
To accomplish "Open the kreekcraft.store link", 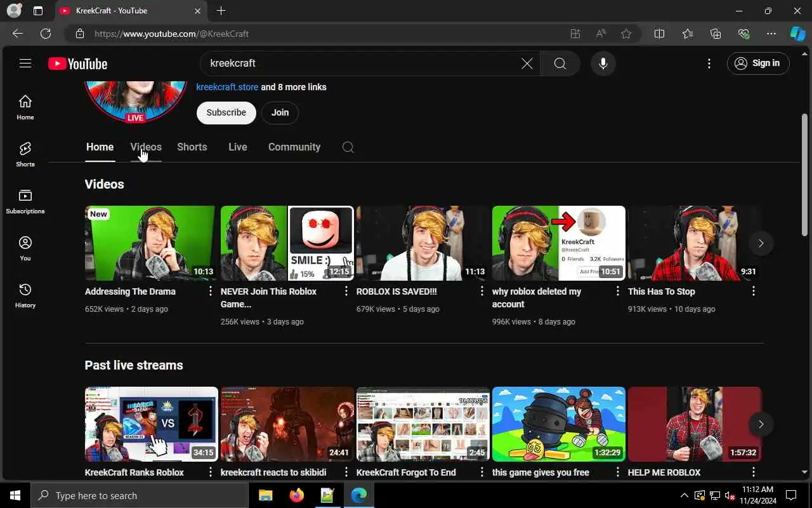I will [x=227, y=87].
